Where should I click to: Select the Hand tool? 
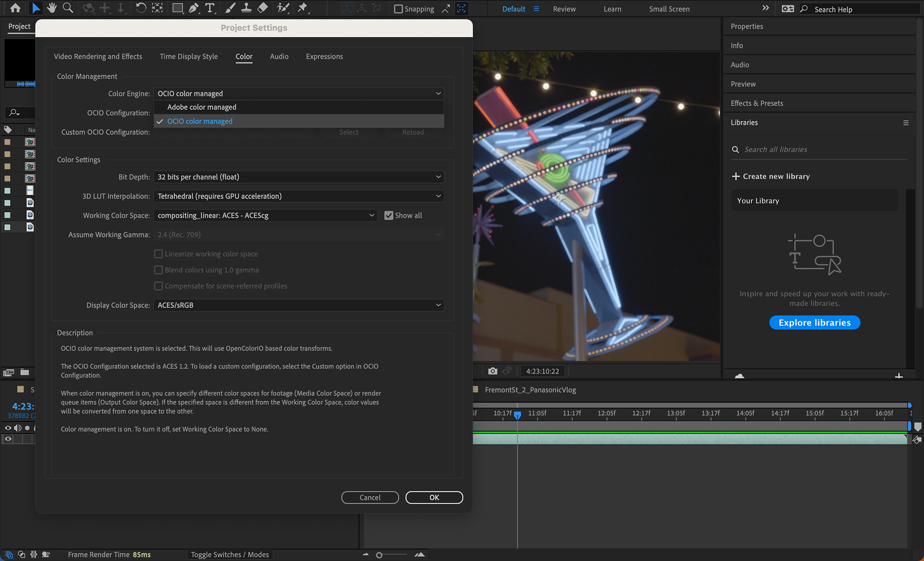click(52, 8)
